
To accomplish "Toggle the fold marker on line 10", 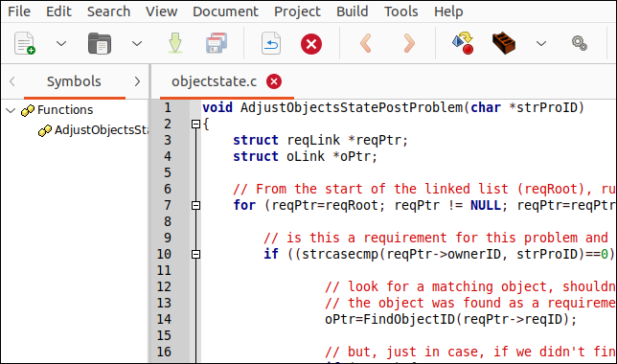I will [x=195, y=254].
